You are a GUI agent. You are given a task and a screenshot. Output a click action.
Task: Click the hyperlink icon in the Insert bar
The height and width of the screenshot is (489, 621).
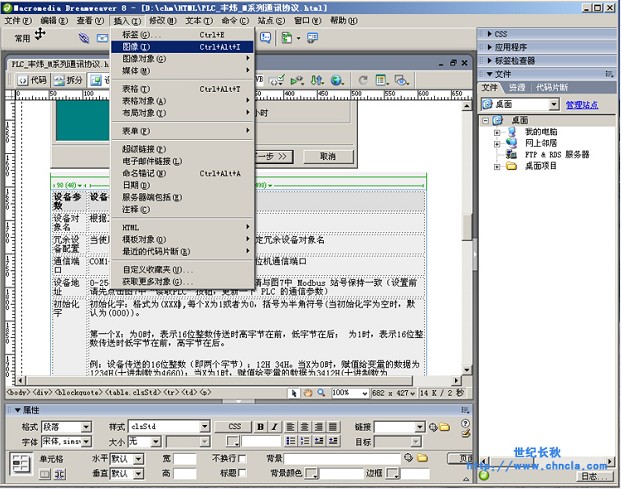(84, 38)
